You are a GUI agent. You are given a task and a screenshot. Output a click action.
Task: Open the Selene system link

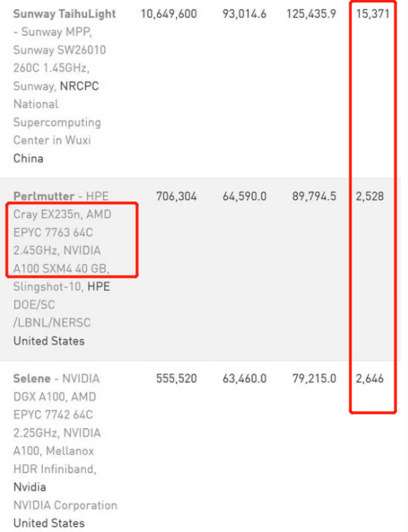tap(32, 378)
